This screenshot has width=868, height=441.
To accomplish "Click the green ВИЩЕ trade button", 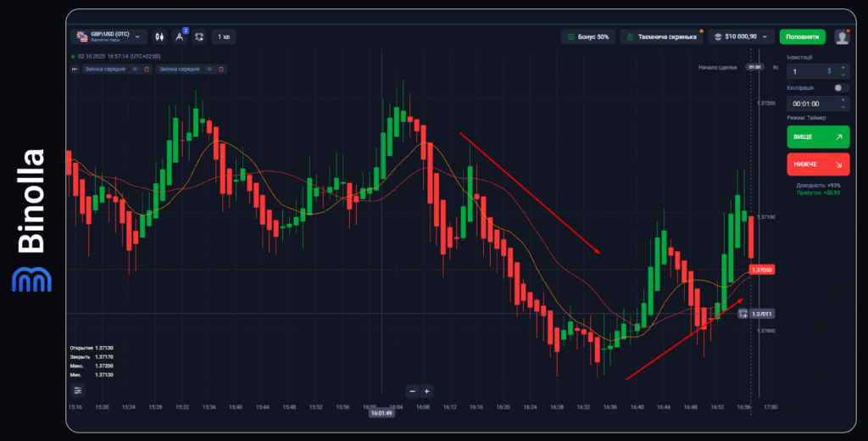I will point(817,137).
